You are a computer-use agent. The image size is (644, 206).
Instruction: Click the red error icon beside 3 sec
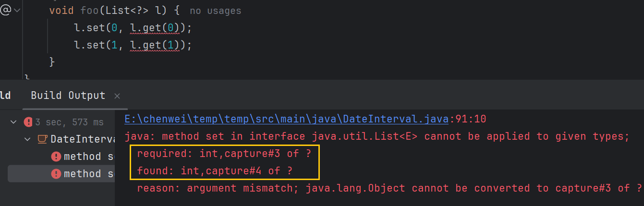[x=29, y=122]
